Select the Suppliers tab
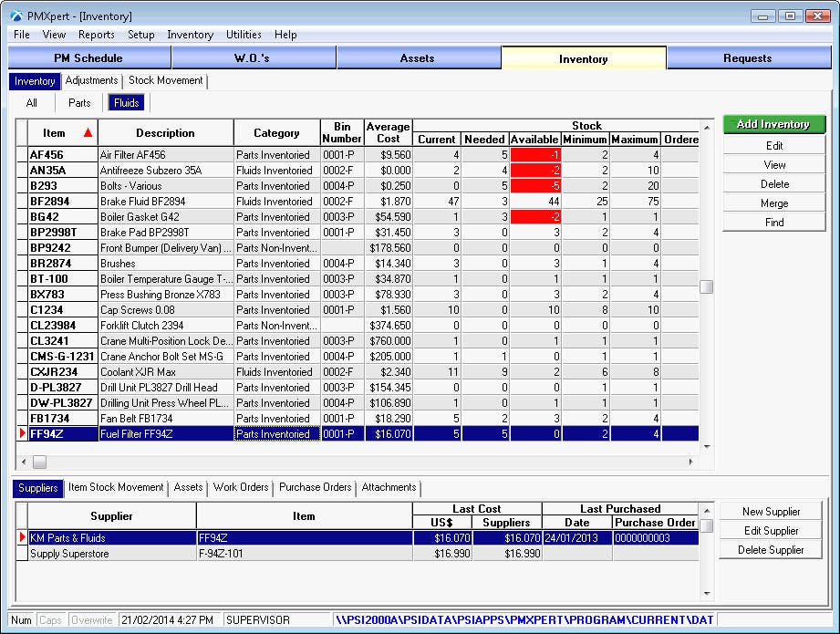The width and height of the screenshot is (840, 634). click(x=37, y=488)
